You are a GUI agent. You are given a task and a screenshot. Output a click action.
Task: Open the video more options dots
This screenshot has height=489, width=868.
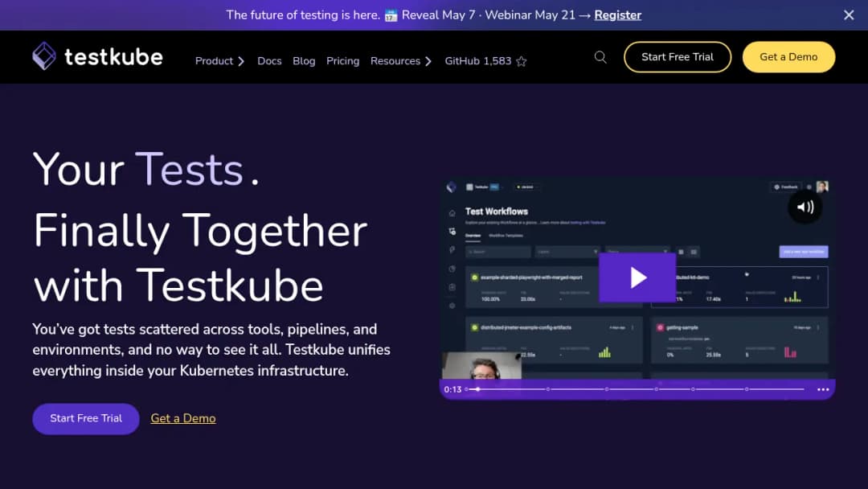(x=823, y=389)
